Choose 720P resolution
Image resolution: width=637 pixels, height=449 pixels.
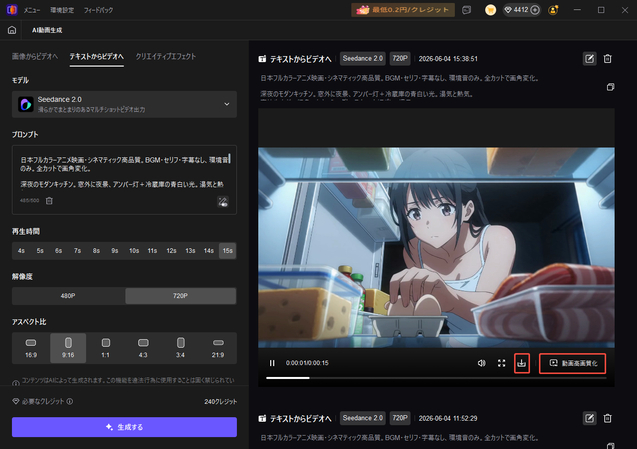pyautogui.click(x=180, y=296)
